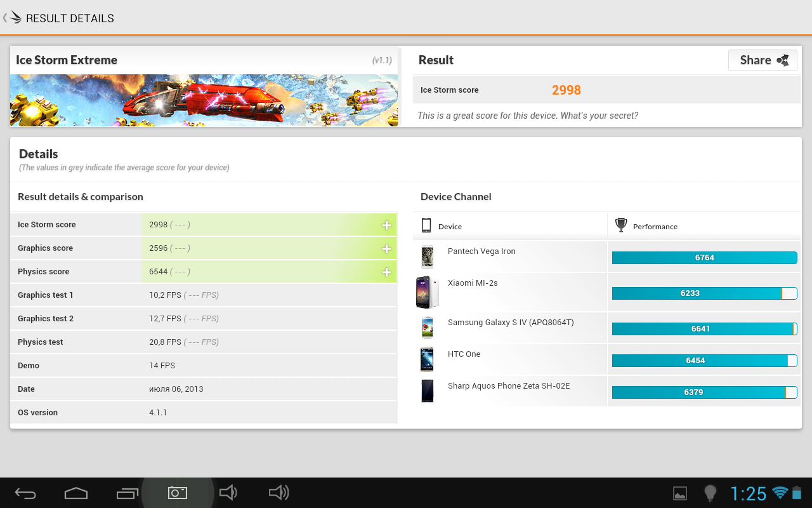812x508 pixels.
Task: Expand the Physics score row
Action: pyautogui.click(x=386, y=272)
